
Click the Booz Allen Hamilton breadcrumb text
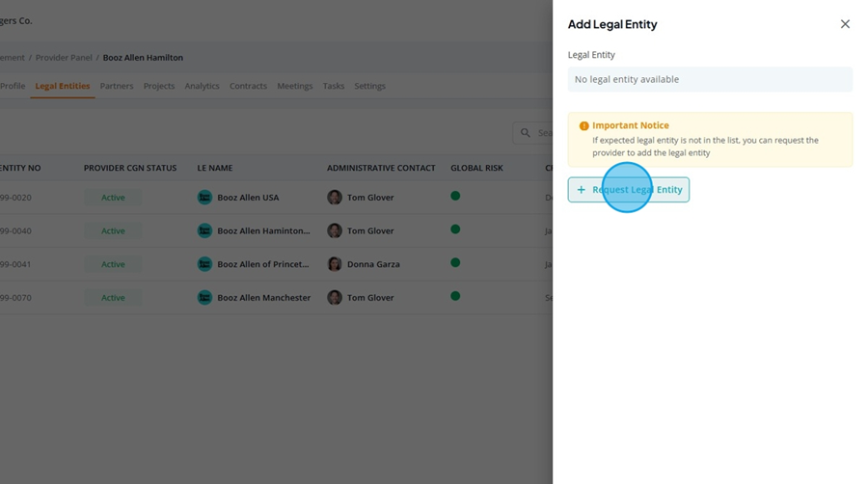143,58
